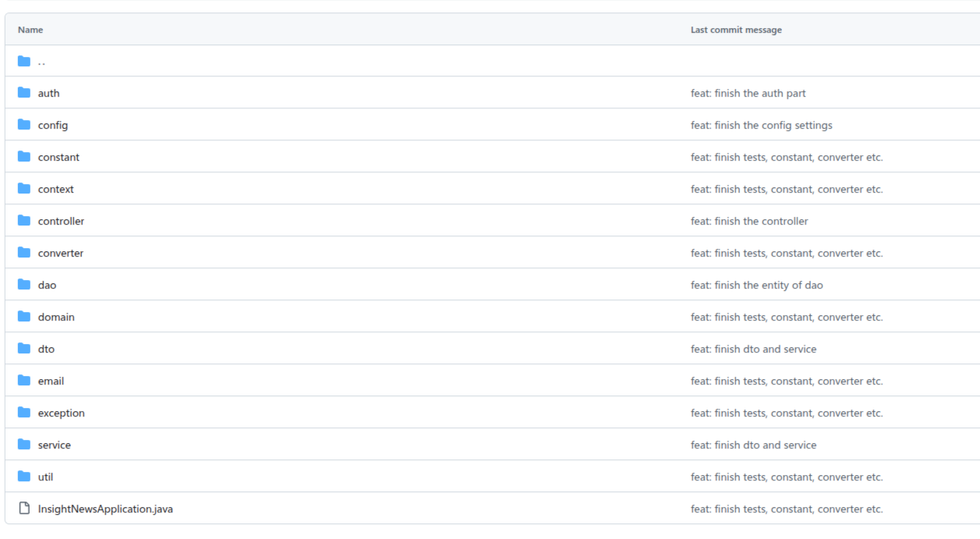This screenshot has height=539, width=980.
Task: Open the service folder link
Action: (x=55, y=445)
